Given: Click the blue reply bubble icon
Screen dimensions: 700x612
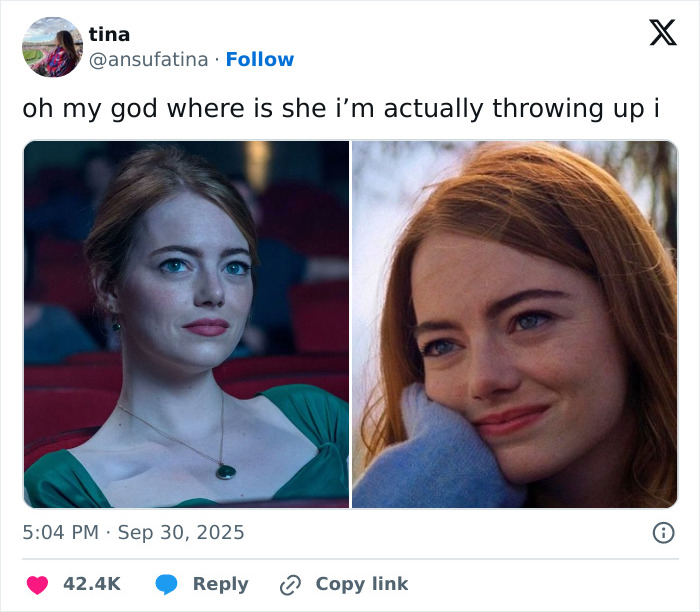Looking at the screenshot, I should pyautogui.click(x=166, y=584).
